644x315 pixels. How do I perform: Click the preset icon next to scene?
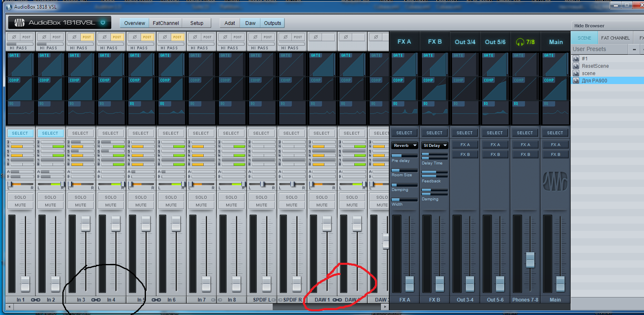576,73
